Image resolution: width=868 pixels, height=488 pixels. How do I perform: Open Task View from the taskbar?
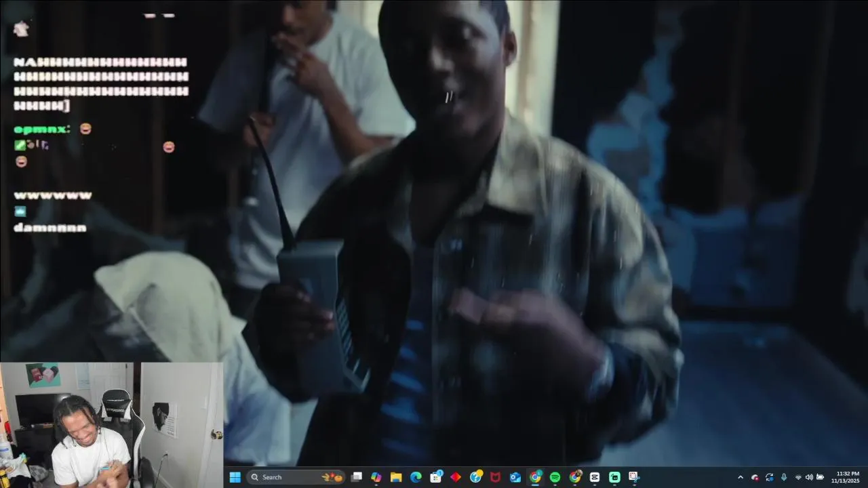tap(357, 477)
